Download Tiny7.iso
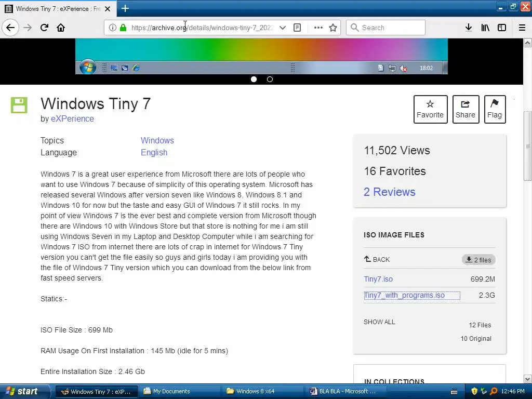The image size is (532, 399). pyautogui.click(x=378, y=279)
